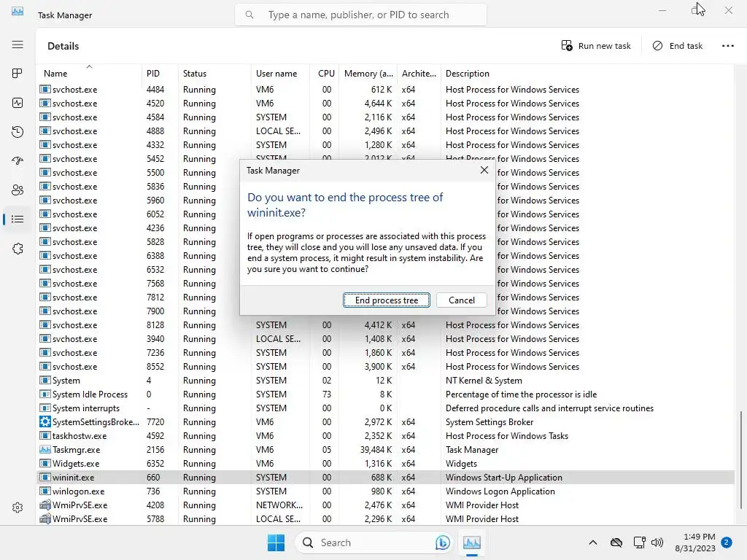Select svchost.exe row with PID 4484
The image size is (747, 560).
(x=385, y=90)
